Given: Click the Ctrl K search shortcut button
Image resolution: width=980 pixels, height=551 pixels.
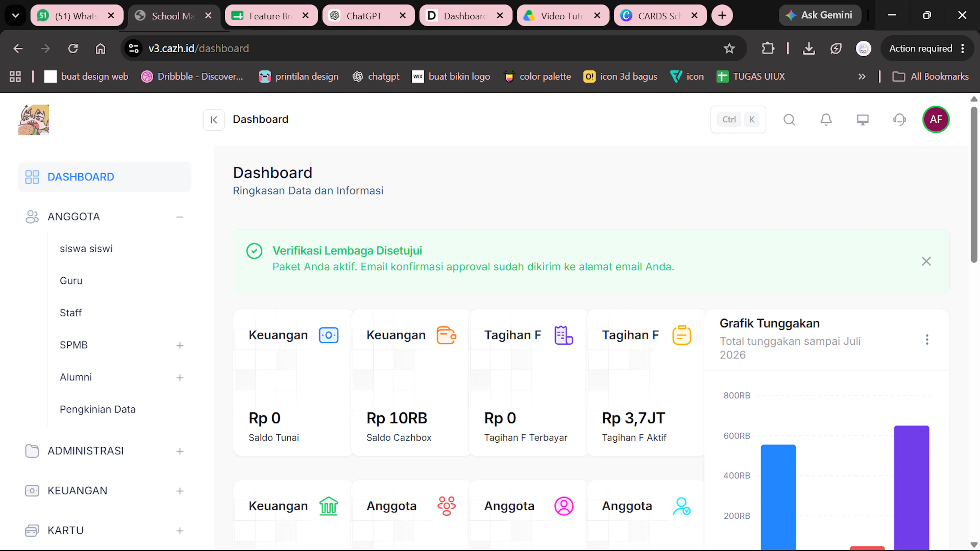Looking at the screenshot, I should click(x=738, y=119).
